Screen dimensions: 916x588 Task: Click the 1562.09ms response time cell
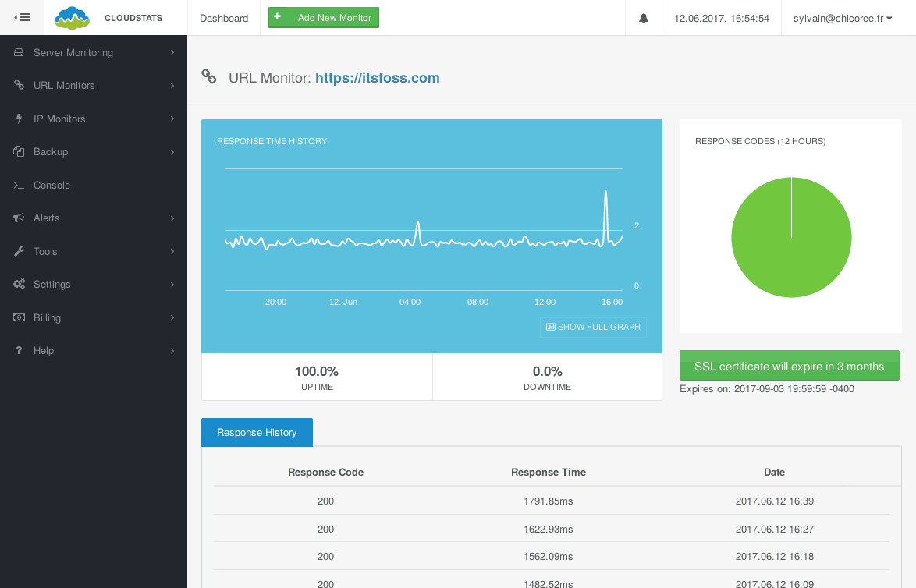[x=548, y=557]
